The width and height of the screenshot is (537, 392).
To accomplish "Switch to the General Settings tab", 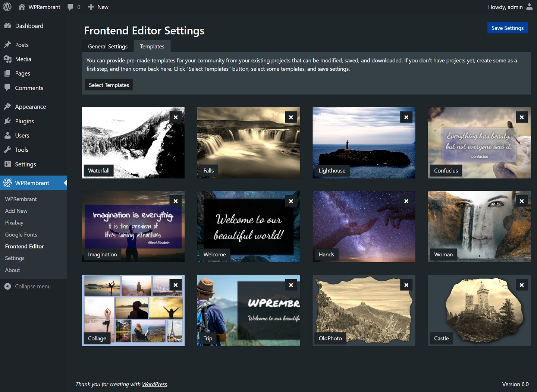I will coord(108,46).
